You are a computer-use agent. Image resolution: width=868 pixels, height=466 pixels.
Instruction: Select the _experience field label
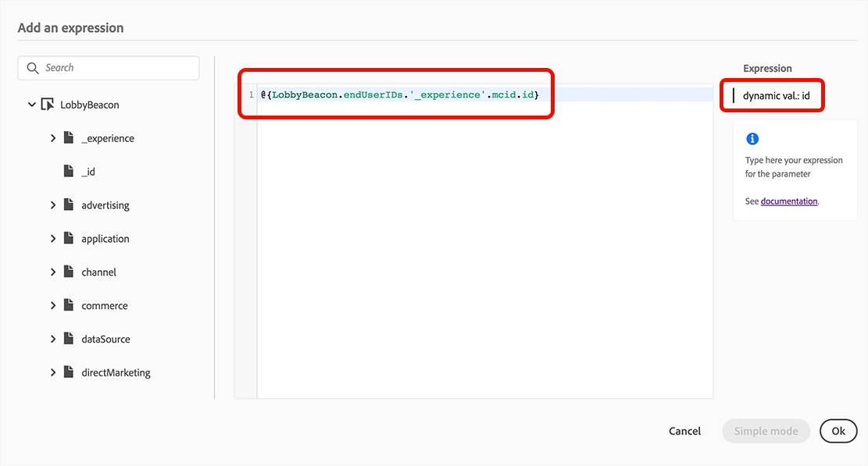107,138
